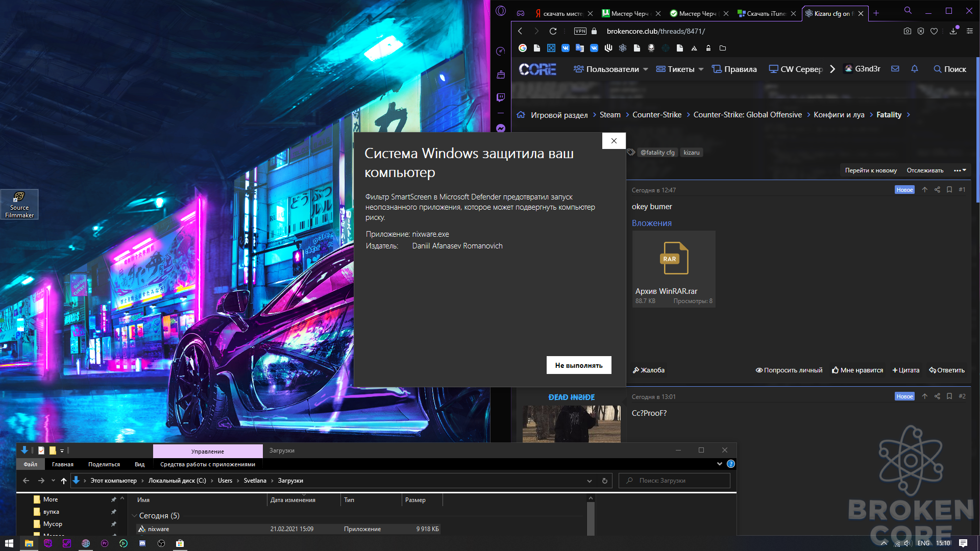Close the Windows SmartScreen dialog with X

[x=614, y=141]
